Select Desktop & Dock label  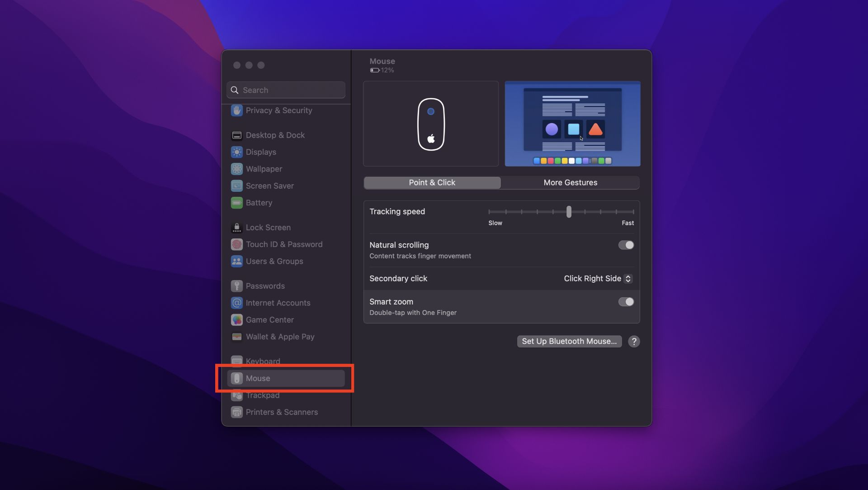pyautogui.click(x=275, y=135)
